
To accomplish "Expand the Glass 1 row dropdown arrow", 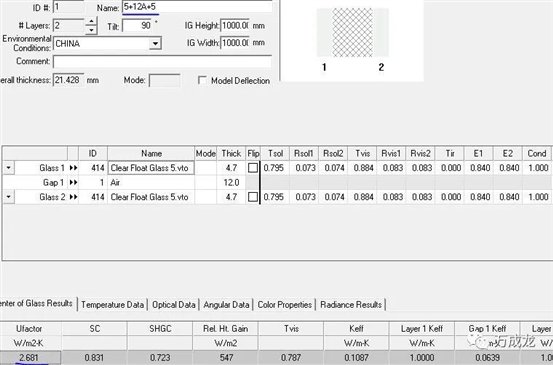I will point(8,168).
